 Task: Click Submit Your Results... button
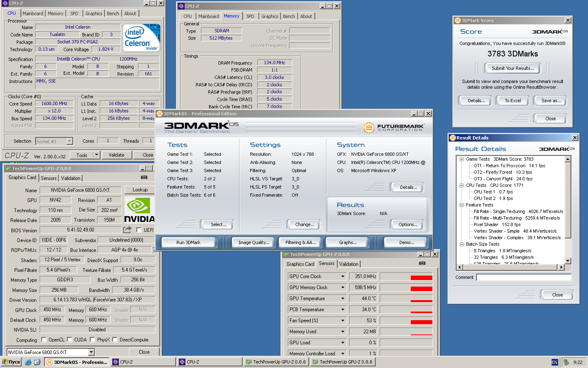pos(512,68)
